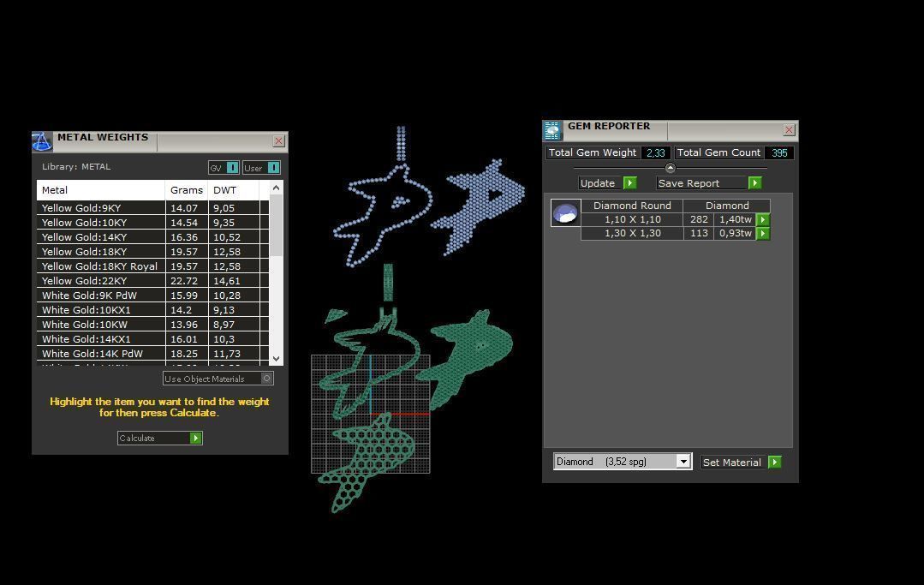Close the Gem Reporter panel
Image resolution: width=924 pixels, height=585 pixels.
789,130
